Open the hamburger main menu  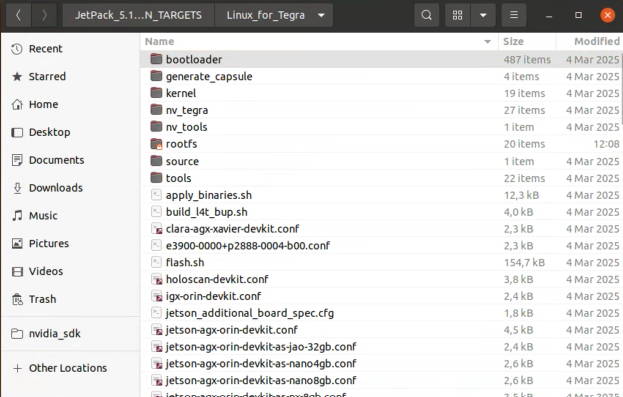[514, 15]
